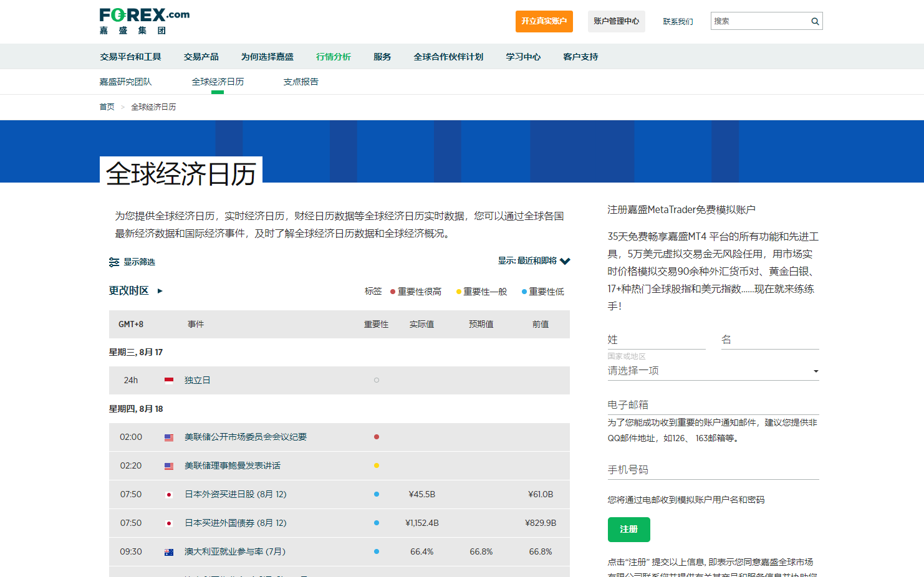This screenshot has height=577, width=924.
Task: Open the 为何选择嘉盛 menu
Action: pos(267,57)
